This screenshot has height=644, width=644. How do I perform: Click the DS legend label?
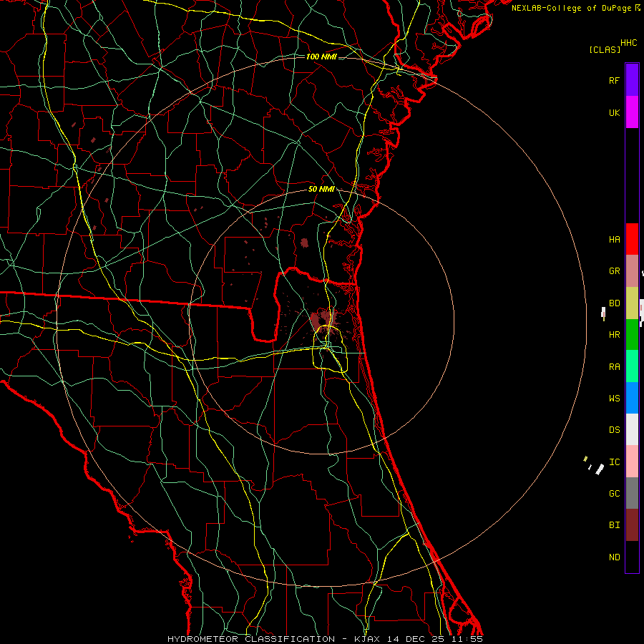614,430
